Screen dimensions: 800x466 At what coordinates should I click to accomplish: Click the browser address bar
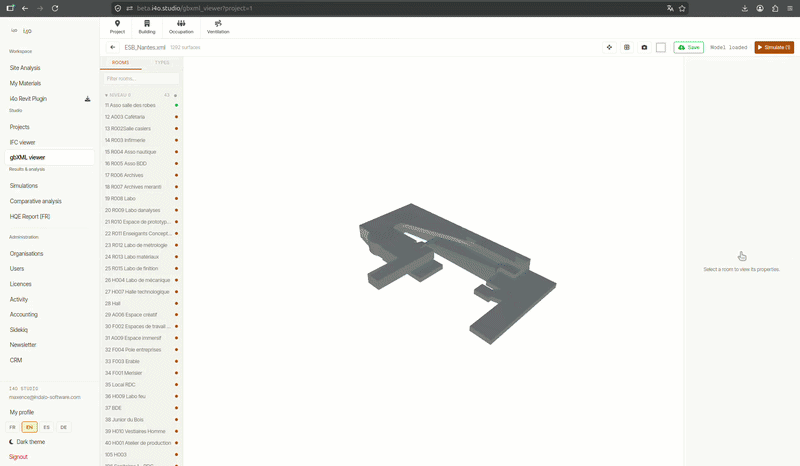[399, 8]
